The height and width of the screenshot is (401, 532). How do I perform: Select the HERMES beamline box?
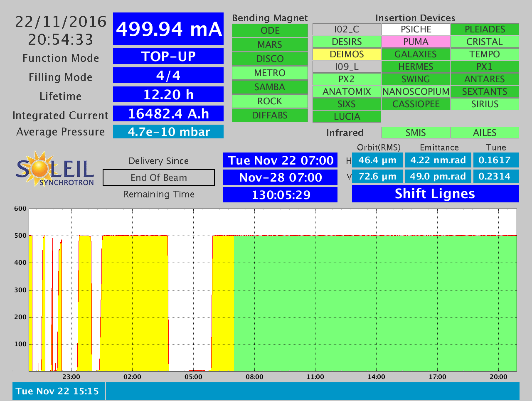click(x=416, y=67)
